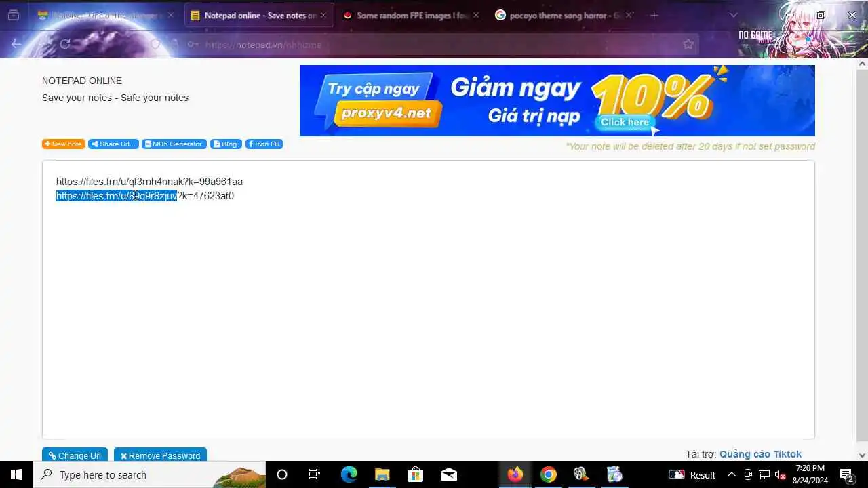868x488 pixels.
Task: Open Firefox View button
Action: 13,15
